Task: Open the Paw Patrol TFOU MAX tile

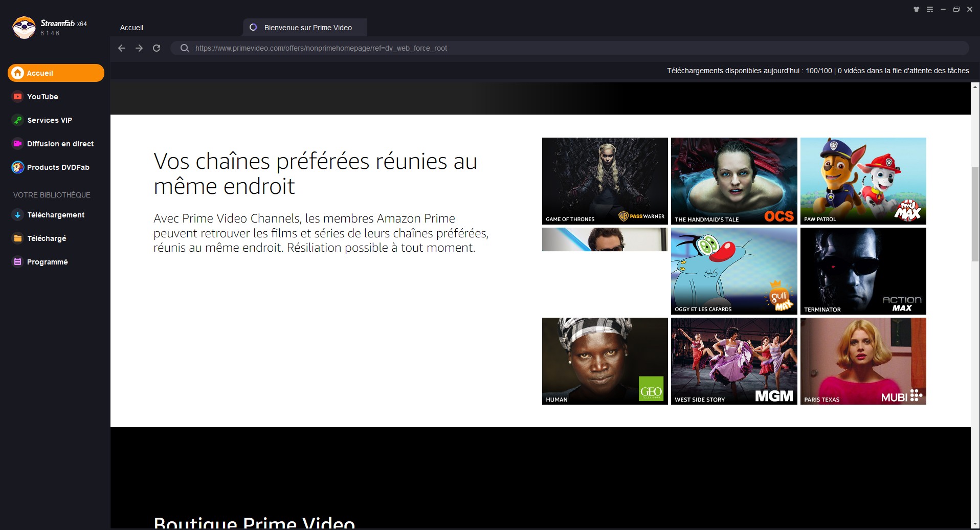Action: [x=863, y=181]
